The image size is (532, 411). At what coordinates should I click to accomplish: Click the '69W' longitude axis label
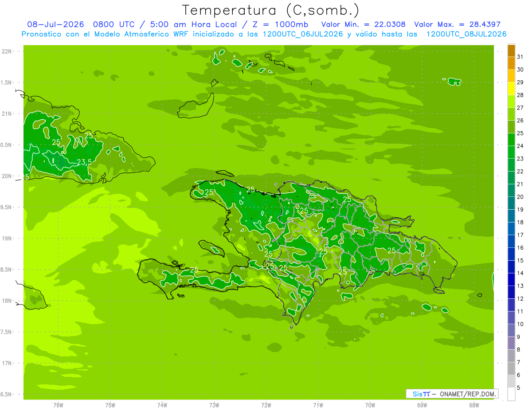(x=422, y=405)
